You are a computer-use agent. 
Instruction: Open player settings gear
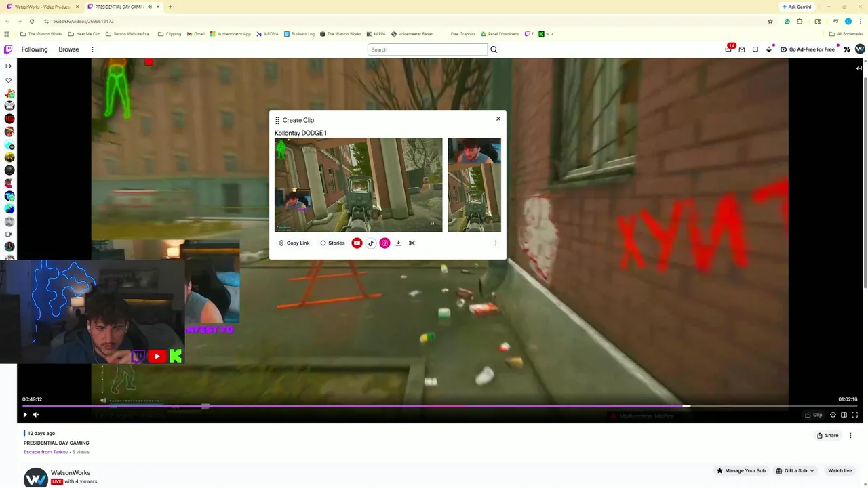coord(833,415)
